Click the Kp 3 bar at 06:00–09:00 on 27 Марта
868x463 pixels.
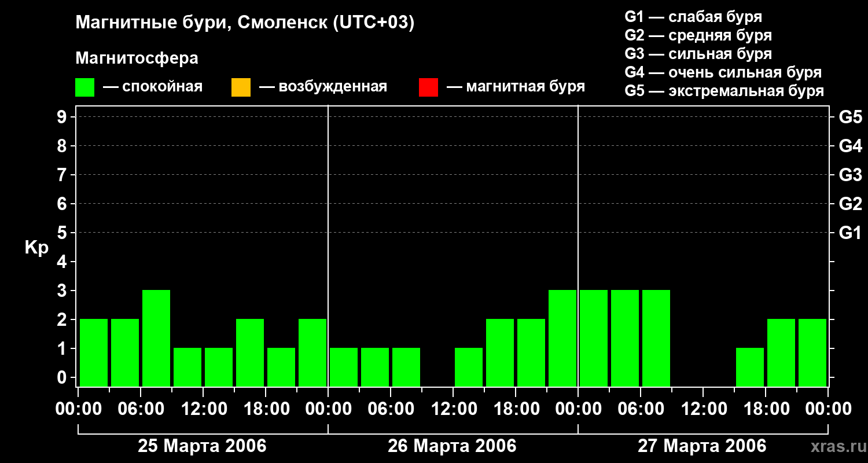pyautogui.click(x=656, y=338)
